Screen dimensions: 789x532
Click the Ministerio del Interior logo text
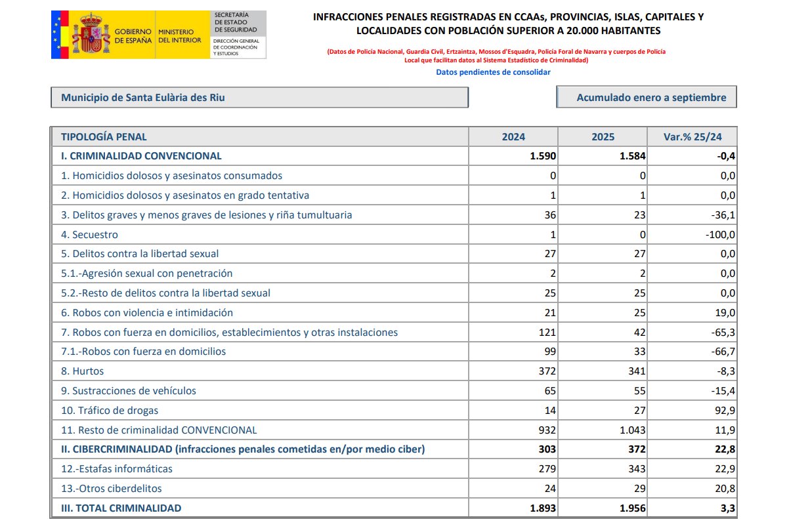(176, 35)
